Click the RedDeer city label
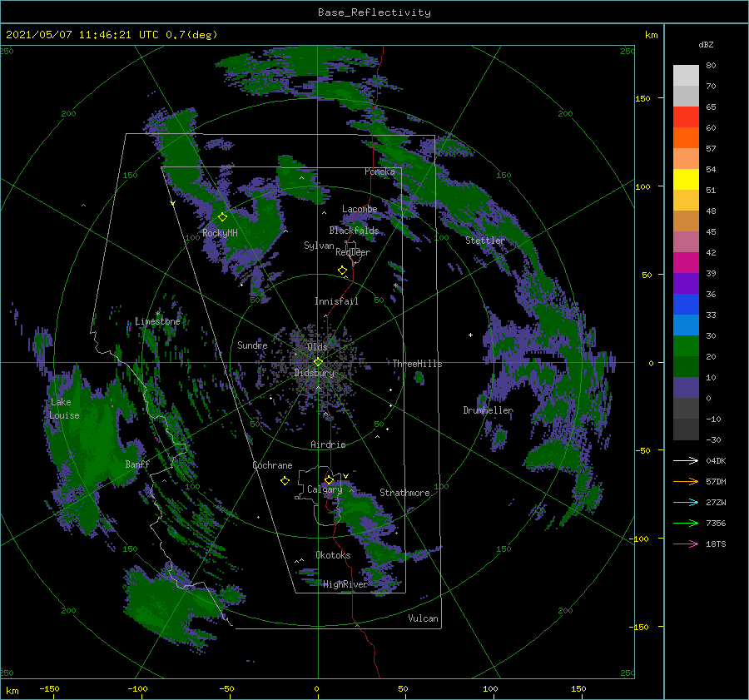This screenshot has width=749, height=700. [x=353, y=252]
